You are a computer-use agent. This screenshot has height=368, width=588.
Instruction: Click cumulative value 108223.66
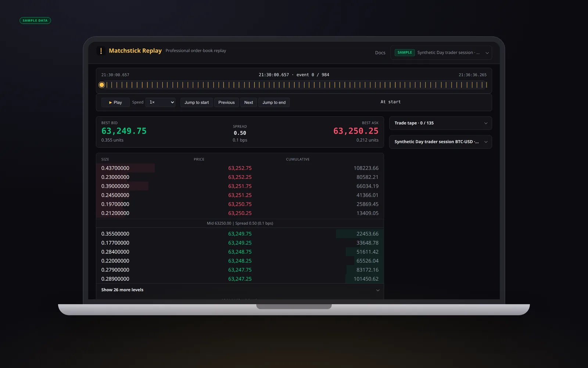pyautogui.click(x=366, y=168)
